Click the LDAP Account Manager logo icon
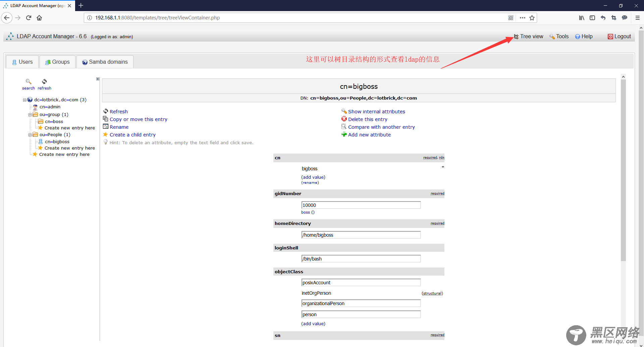 (x=10, y=36)
